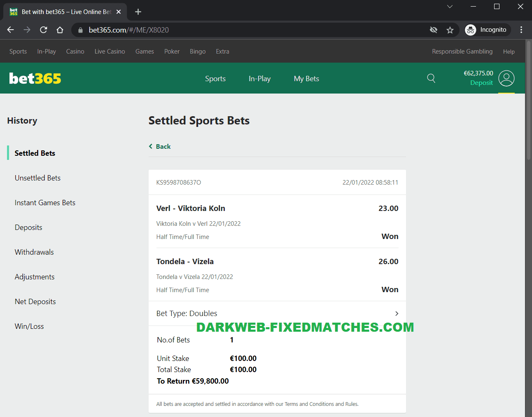Viewport: 532px width, 417px height.
Task: Open My Bets in the green header
Action: pos(306,79)
